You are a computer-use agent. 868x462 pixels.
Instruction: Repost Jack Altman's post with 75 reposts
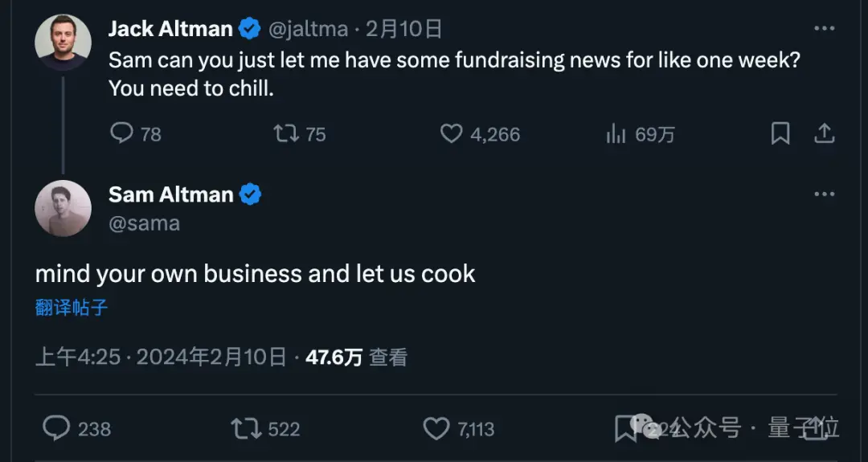point(286,133)
